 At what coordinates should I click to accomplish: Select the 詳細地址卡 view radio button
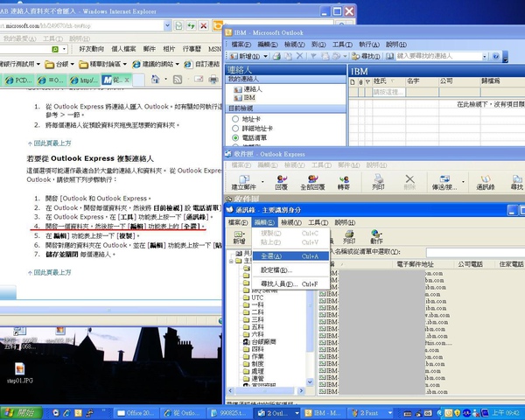pyautogui.click(x=235, y=129)
